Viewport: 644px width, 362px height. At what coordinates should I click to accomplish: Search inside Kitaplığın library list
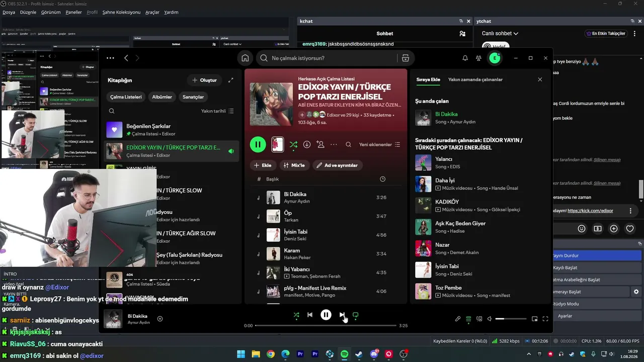[x=112, y=111]
